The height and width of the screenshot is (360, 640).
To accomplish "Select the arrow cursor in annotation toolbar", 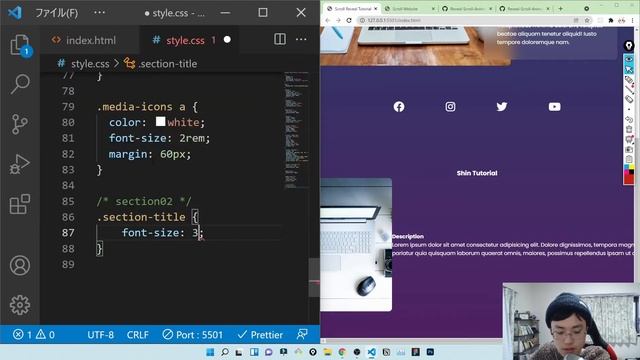I will [x=629, y=70].
